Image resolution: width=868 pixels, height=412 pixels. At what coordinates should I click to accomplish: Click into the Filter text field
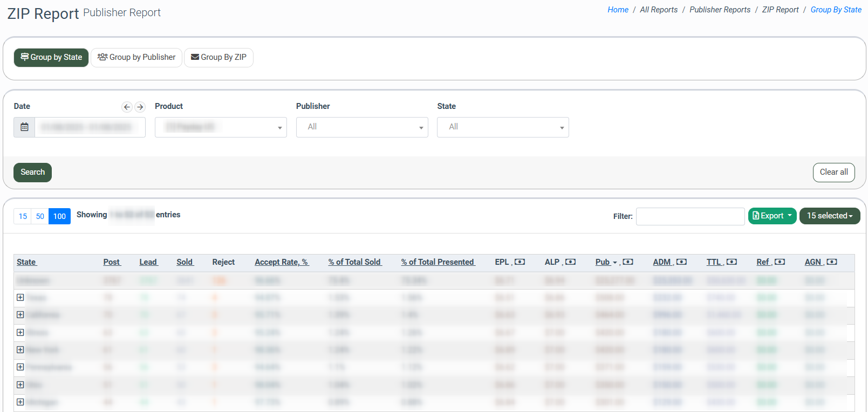point(690,216)
